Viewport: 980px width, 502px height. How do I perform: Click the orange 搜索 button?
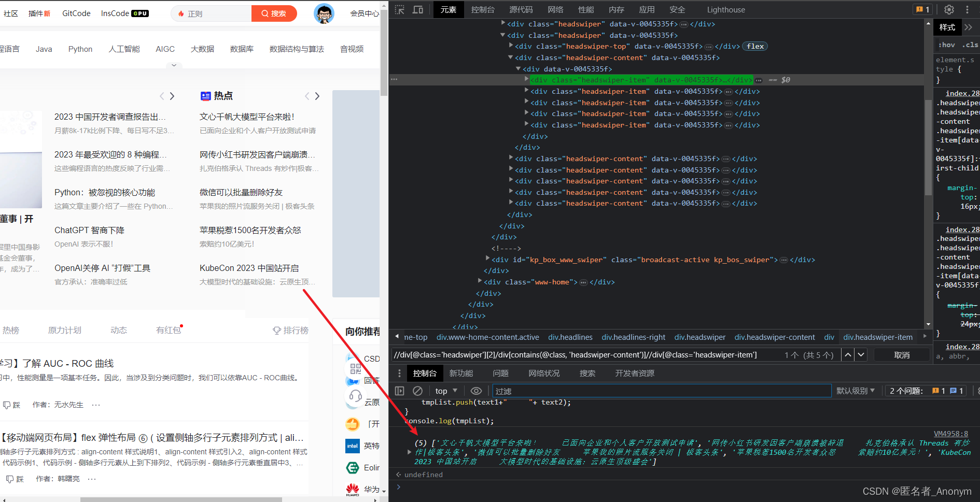[x=274, y=13]
